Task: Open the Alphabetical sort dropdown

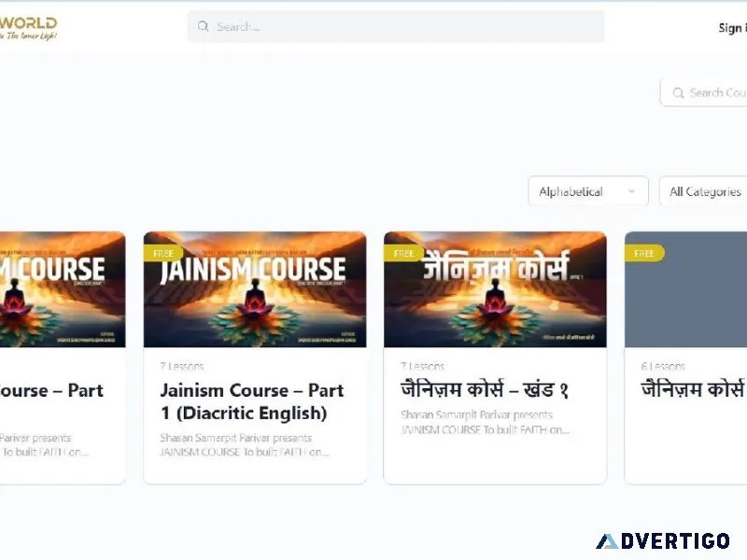Action: click(588, 191)
